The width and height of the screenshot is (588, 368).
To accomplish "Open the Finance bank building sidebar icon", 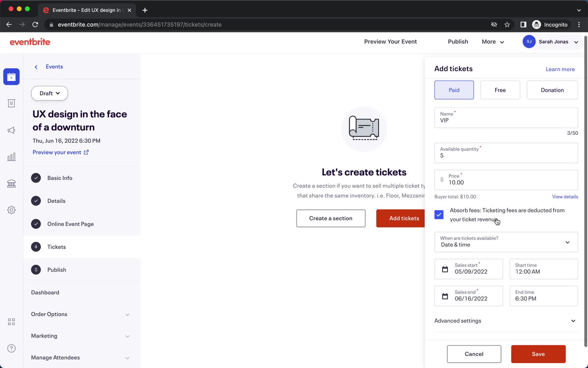I will (11, 183).
